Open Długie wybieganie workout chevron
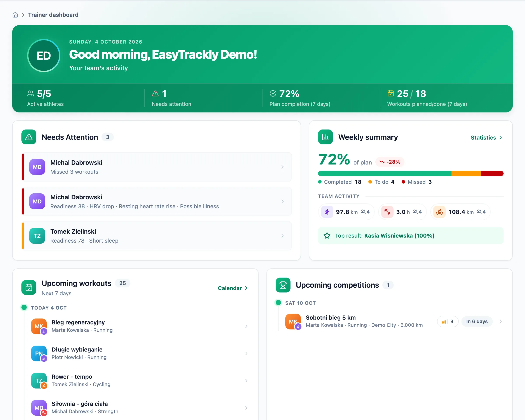The width and height of the screenshot is (525, 420). [246, 353]
